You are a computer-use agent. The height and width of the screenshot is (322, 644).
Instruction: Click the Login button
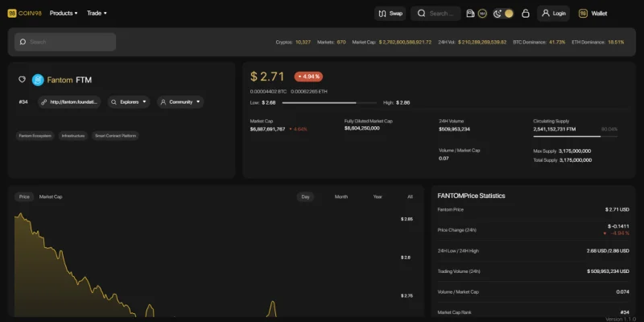click(x=553, y=14)
